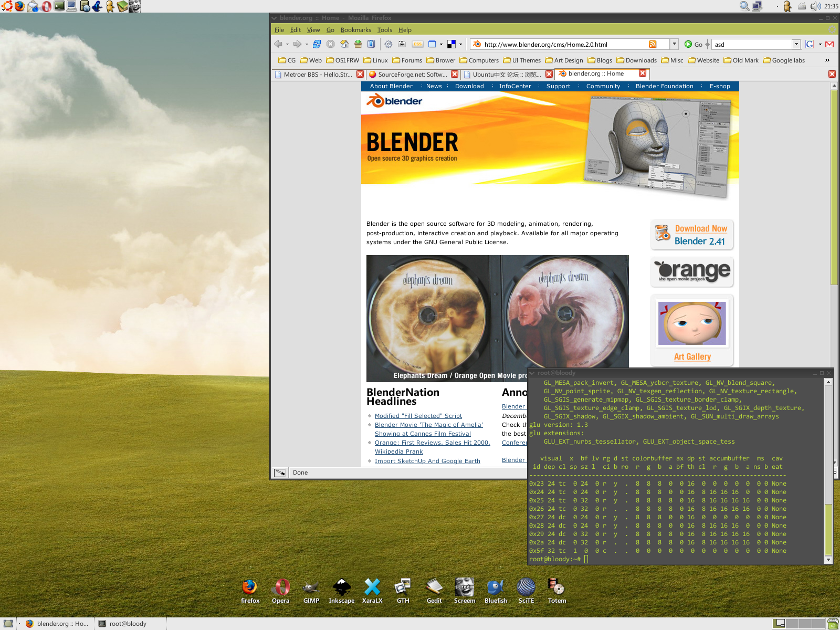The image size is (840, 630).
Task: Open the Community link on Blender site
Action: coord(603,86)
